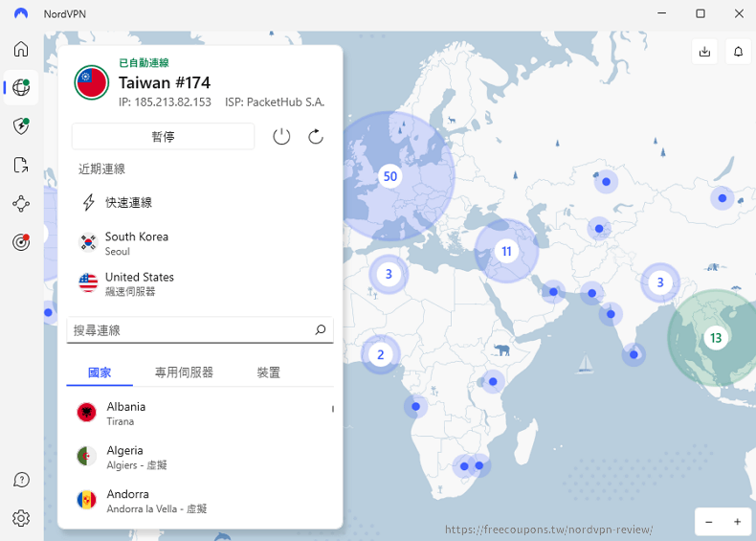Click the Andorra flag icon
756x541 pixels.
(87, 500)
